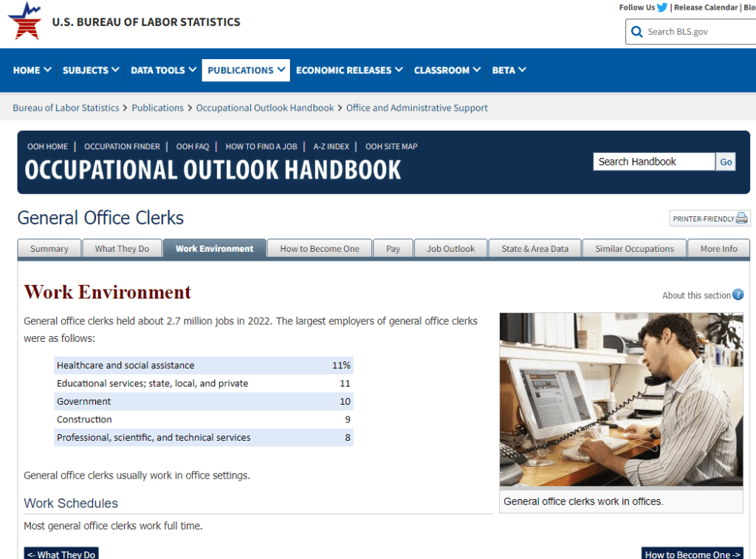This screenshot has width=756, height=559.
Task: Click the office clerk photo
Action: tap(621, 399)
